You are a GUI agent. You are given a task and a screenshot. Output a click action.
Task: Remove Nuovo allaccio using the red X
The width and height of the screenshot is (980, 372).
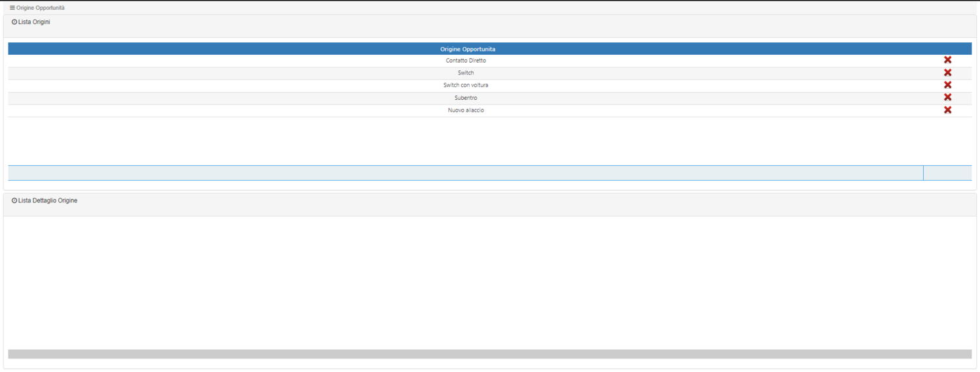pos(947,110)
